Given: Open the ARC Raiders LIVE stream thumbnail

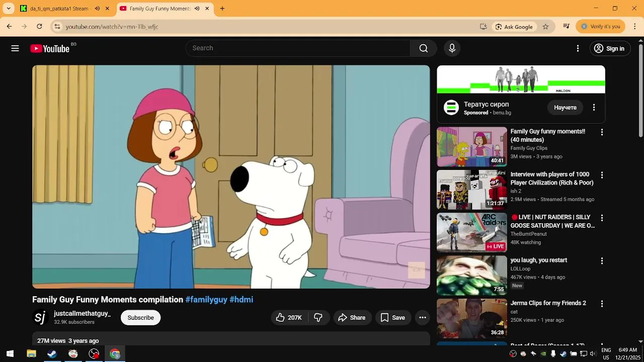Looking at the screenshot, I should (472, 232).
